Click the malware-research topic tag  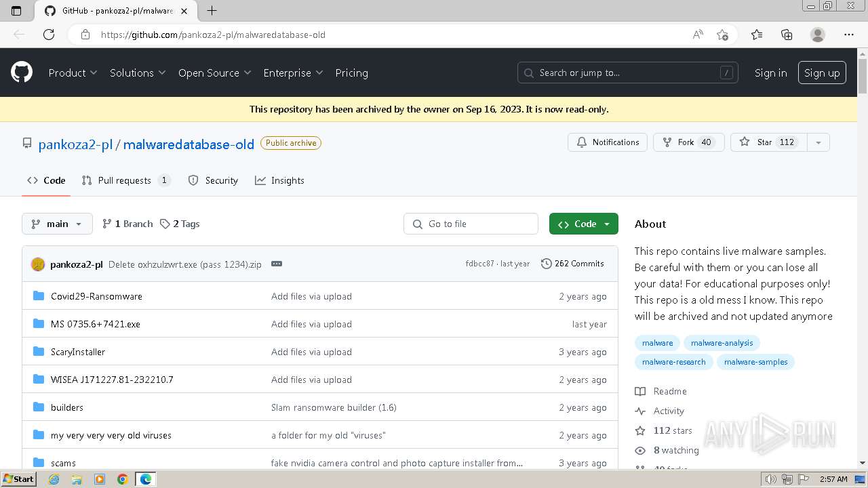[x=674, y=362]
